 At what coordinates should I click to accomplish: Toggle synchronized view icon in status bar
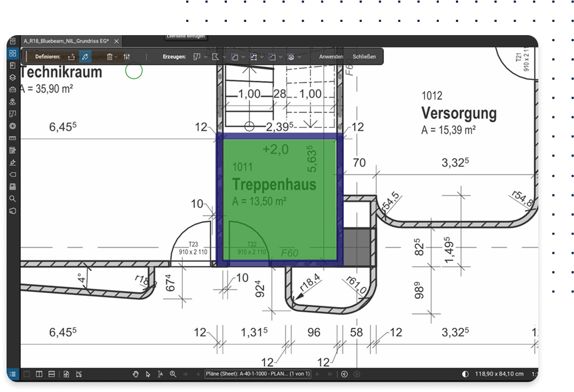(66, 374)
